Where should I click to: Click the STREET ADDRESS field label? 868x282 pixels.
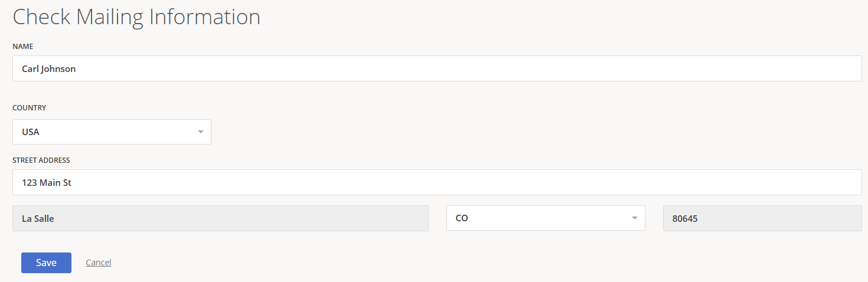(41, 160)
